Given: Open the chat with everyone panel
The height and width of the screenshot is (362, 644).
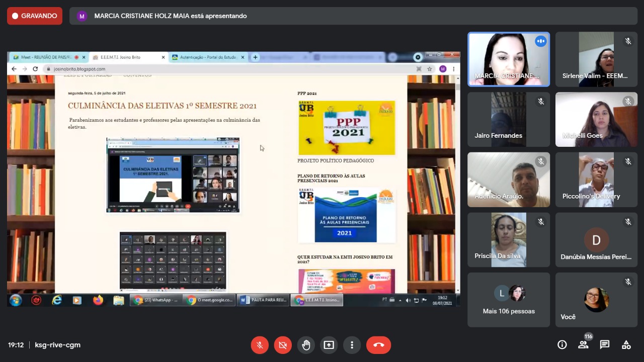Looking at the screenshot, I should coord(605,345).
